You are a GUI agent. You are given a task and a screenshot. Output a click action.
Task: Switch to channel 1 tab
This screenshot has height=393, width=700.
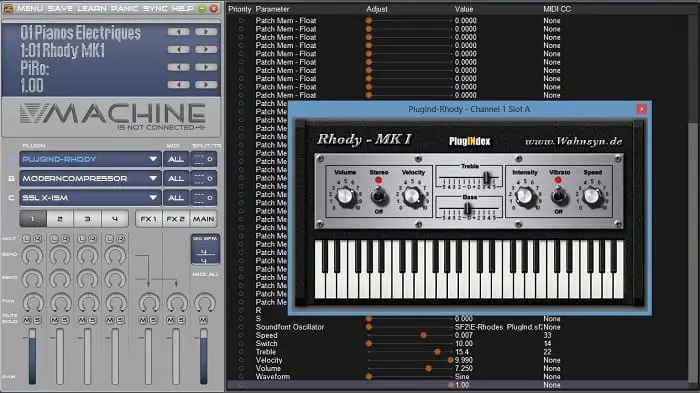click(x=33, y=219)
